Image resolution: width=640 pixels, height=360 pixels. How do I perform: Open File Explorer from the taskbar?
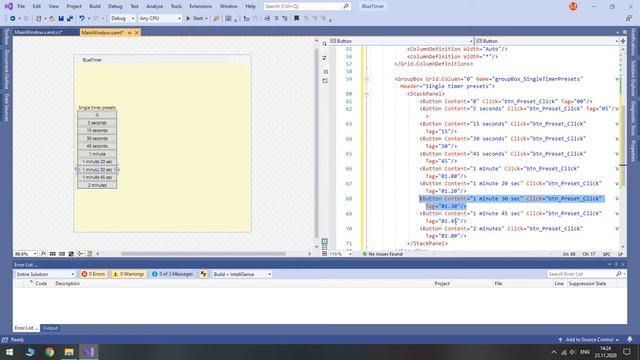tap(69, 352)
